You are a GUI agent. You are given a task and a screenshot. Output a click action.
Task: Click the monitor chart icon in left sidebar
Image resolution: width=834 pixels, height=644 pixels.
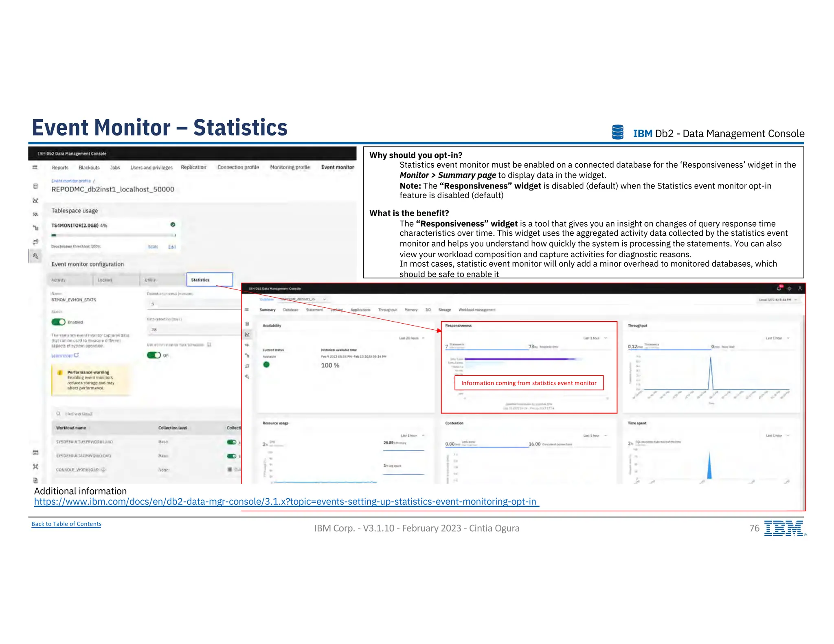pos(35,200)
